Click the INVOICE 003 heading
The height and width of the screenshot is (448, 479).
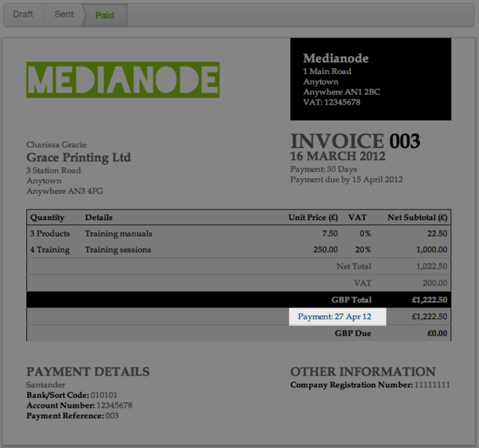(355, 141)
